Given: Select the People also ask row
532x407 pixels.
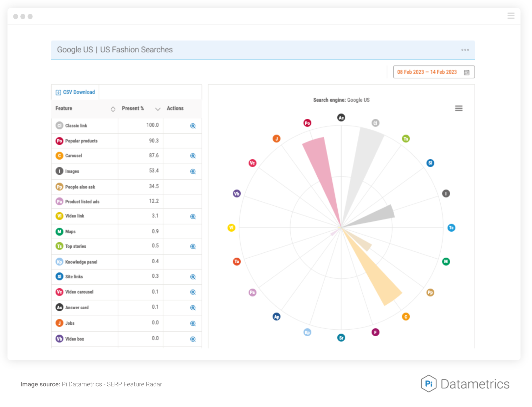Looking at the screenshot, I should click(x=126, y=187).
